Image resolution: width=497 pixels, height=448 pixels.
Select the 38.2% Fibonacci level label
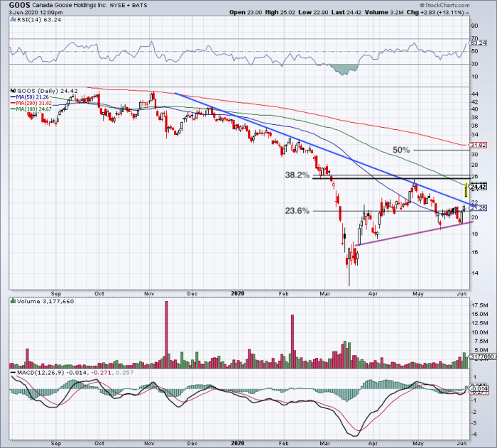297,175
